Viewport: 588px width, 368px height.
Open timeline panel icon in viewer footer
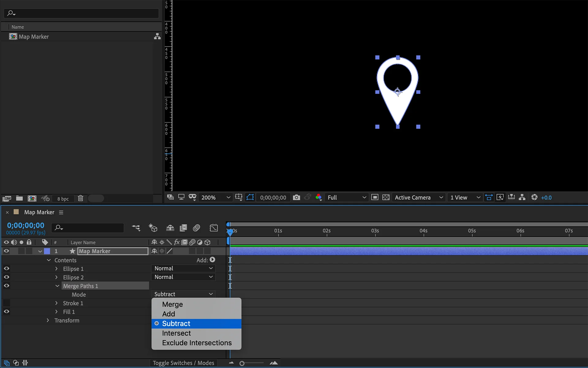tap(511, 197)
